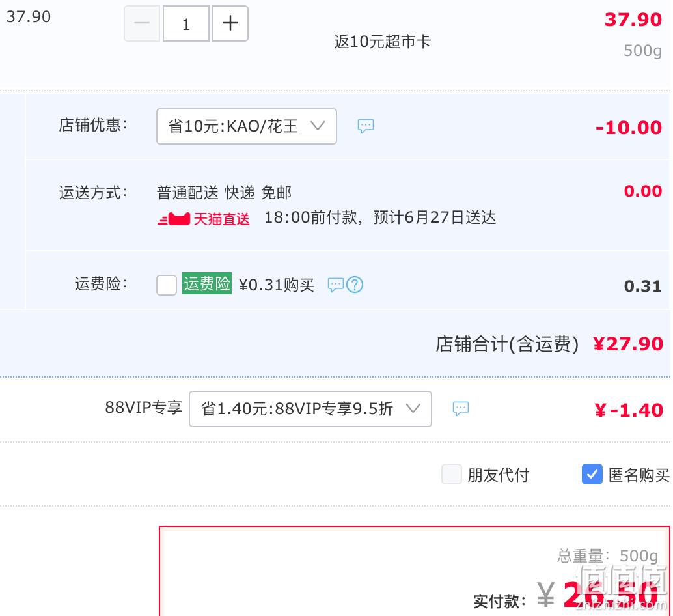This screenshot has height=616, width=673.
Task: Open the 店铺优惠 省10元 dropdown
Action: coord(247,126)
